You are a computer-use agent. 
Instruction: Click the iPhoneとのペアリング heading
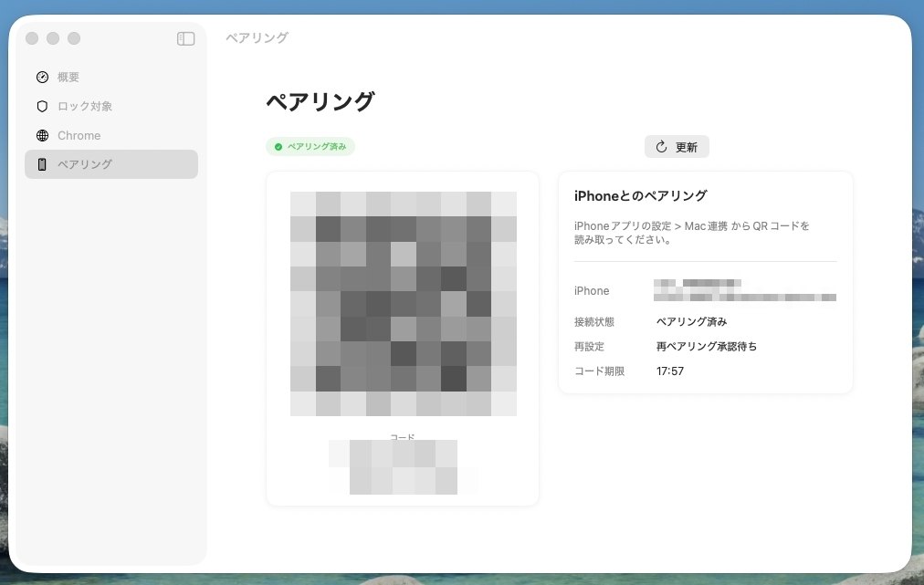641,196
